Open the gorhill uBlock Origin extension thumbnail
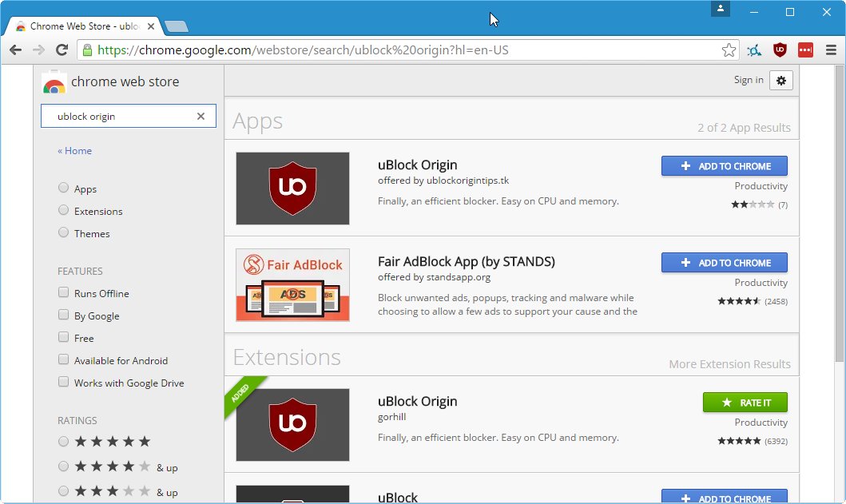Image resolution: width=846 pixels, height=504 pixels. point(292,425)
